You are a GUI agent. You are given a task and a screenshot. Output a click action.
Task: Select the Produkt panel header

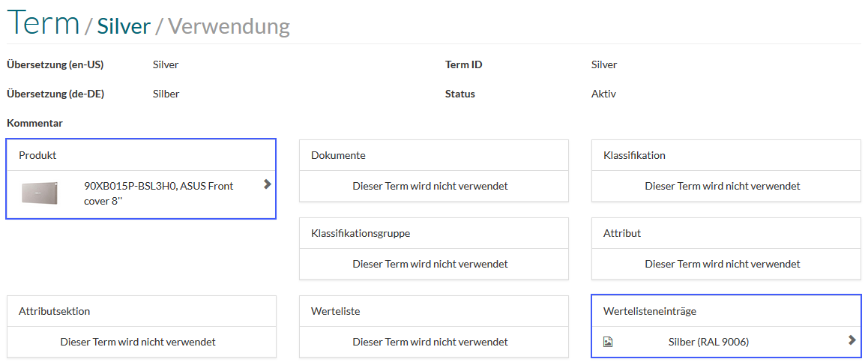pos(141,156)
